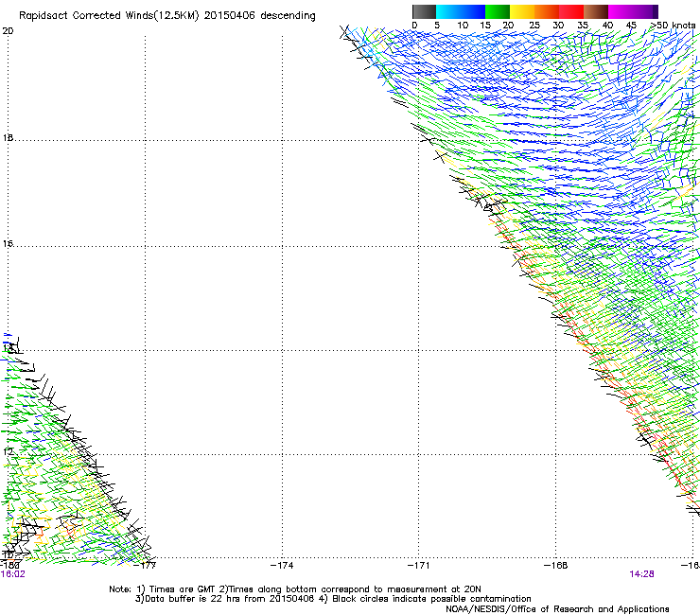Image resolution: width=700 pixels, height=615 pixels.
Task: Click the word 'descending' in the title
Action: coord(288,16)
